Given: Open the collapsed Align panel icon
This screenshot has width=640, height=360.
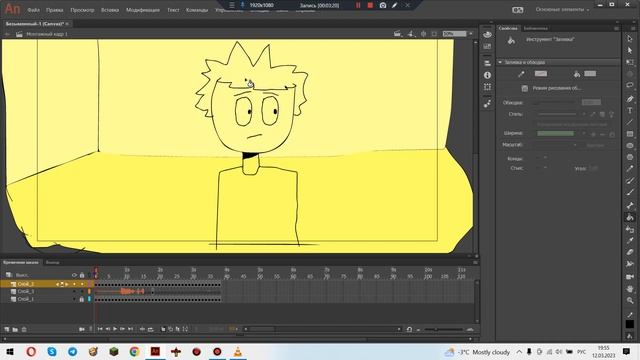Looking at the screenshot, I should pos(487,63).
